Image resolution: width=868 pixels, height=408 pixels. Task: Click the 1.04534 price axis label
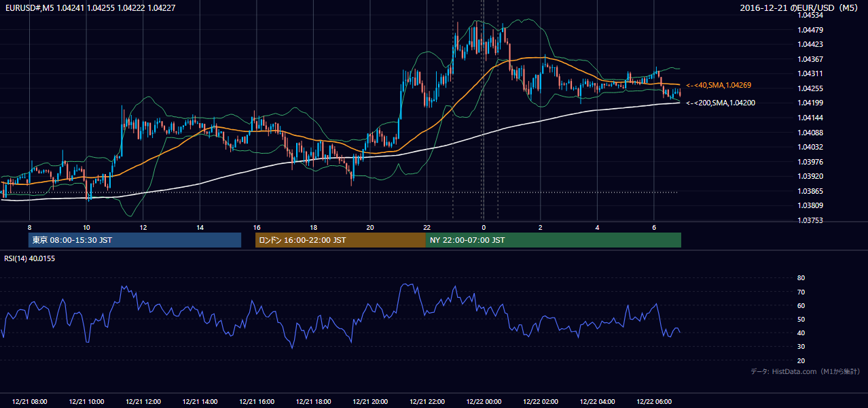coord(810,15)
